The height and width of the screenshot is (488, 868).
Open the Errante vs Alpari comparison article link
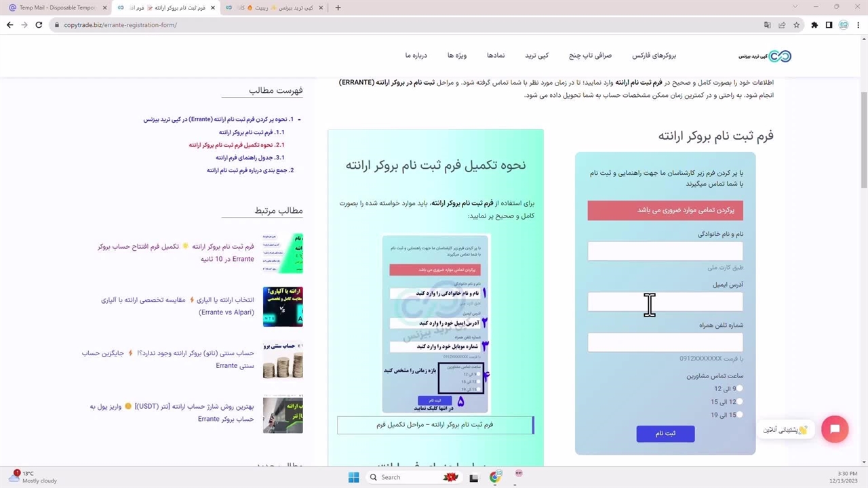178,306
